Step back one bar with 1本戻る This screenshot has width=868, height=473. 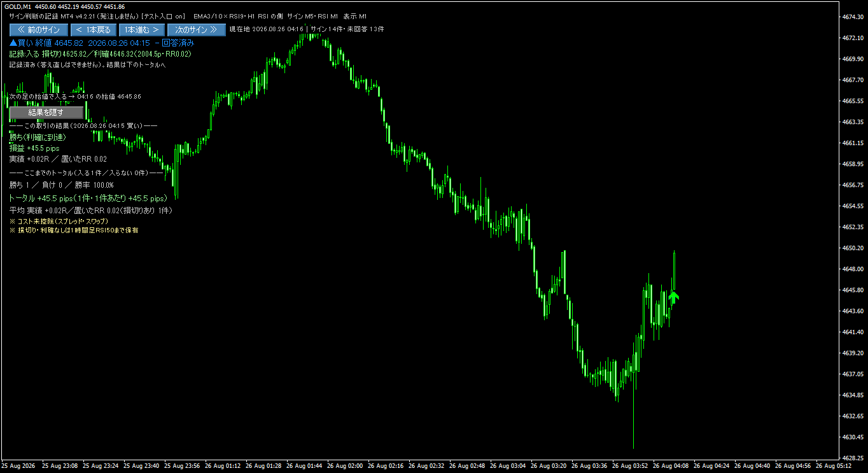point(93,30)
